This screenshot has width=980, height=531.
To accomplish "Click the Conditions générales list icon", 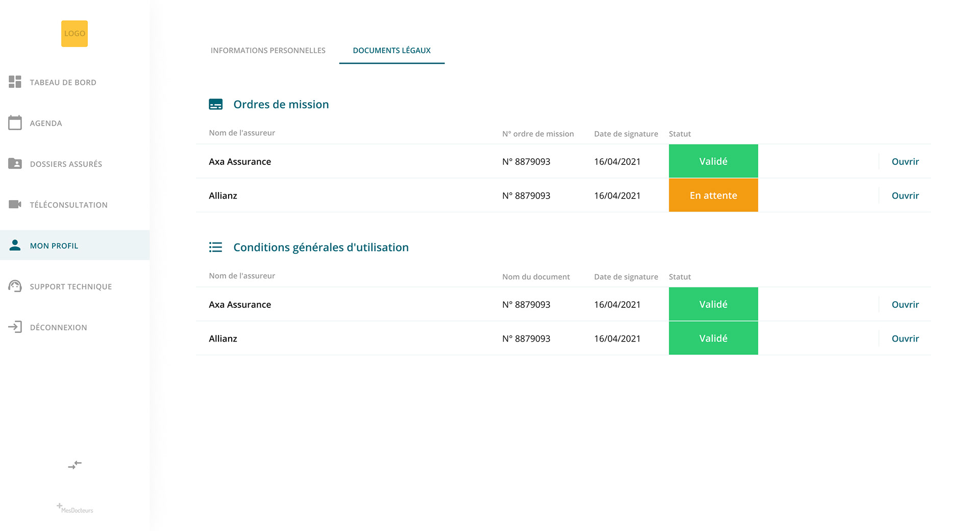I will click(216, 247).
